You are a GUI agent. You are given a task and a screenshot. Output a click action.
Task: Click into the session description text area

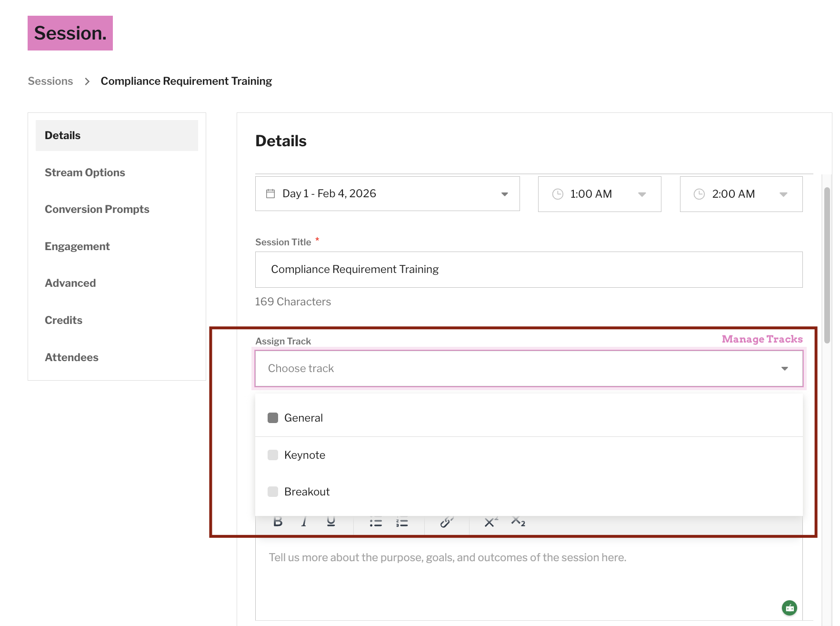(529, 578)
